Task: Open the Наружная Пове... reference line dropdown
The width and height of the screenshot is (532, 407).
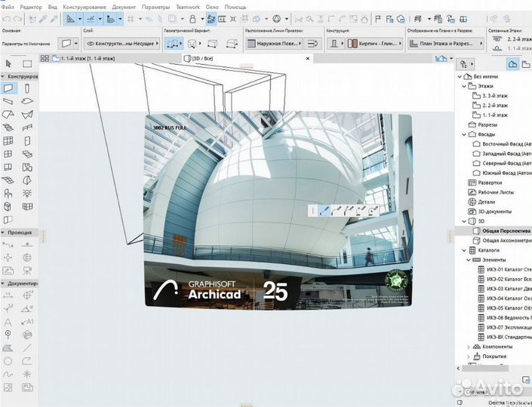Action: tap(274, 44)
